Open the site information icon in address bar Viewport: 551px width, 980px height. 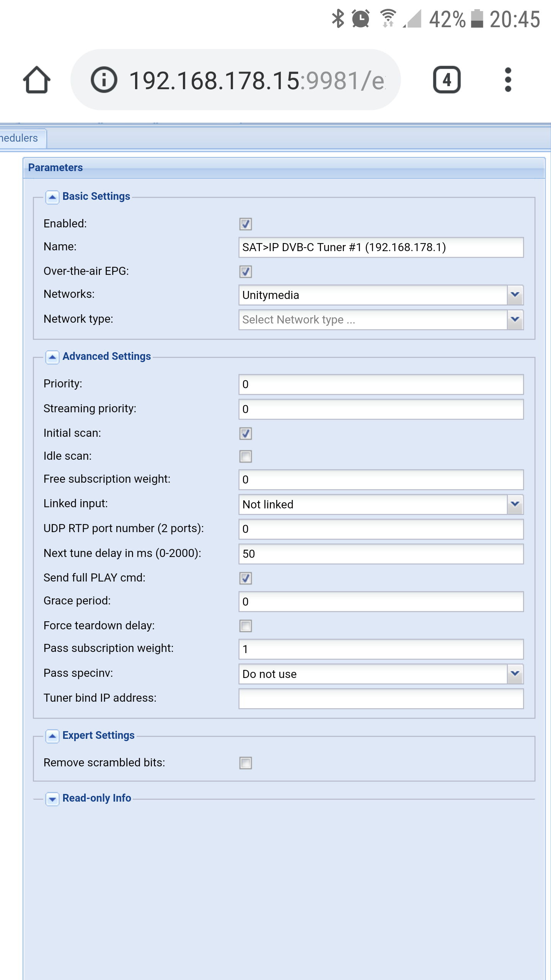[x=104, y=80]
